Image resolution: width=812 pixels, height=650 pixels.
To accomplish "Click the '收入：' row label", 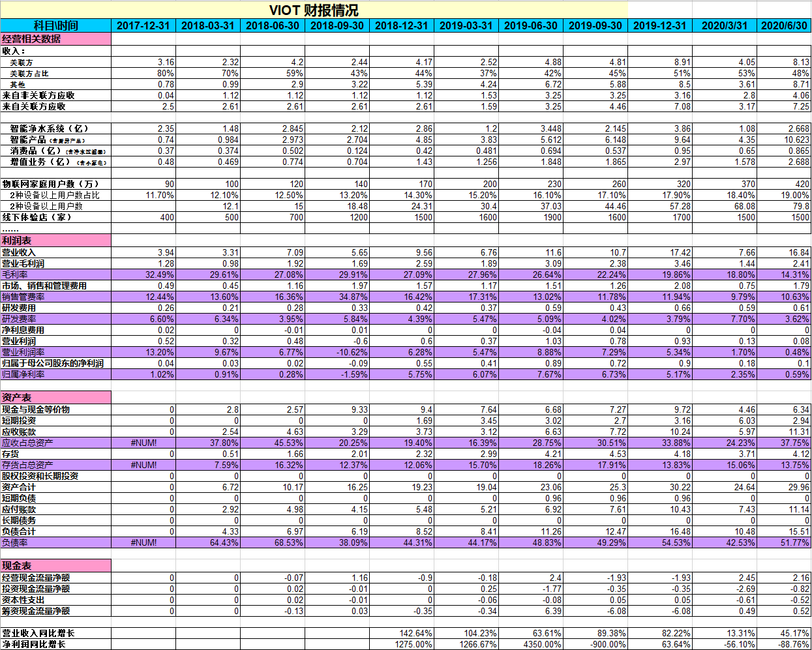I will tap(14, 51).
